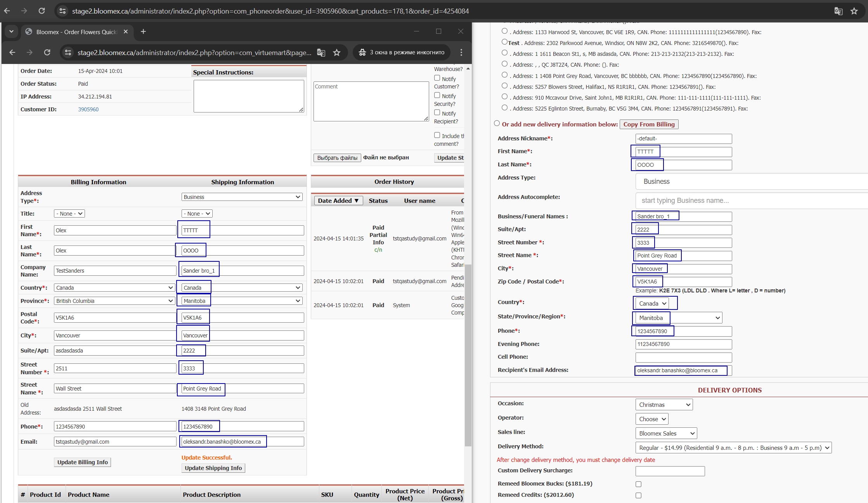Open Operator Choose dropdown
Viewport: 868px width, 503px height.
tap(652, 419)
